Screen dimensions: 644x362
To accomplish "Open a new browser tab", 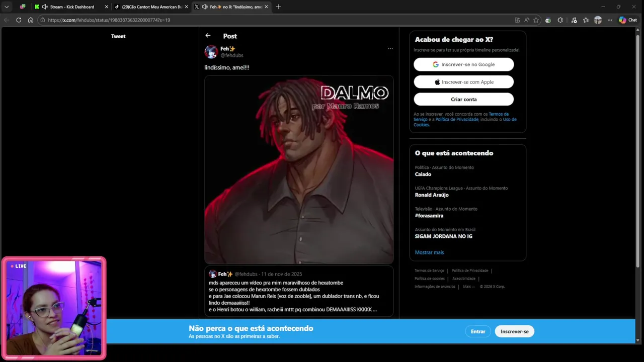I will pos(278,7).
